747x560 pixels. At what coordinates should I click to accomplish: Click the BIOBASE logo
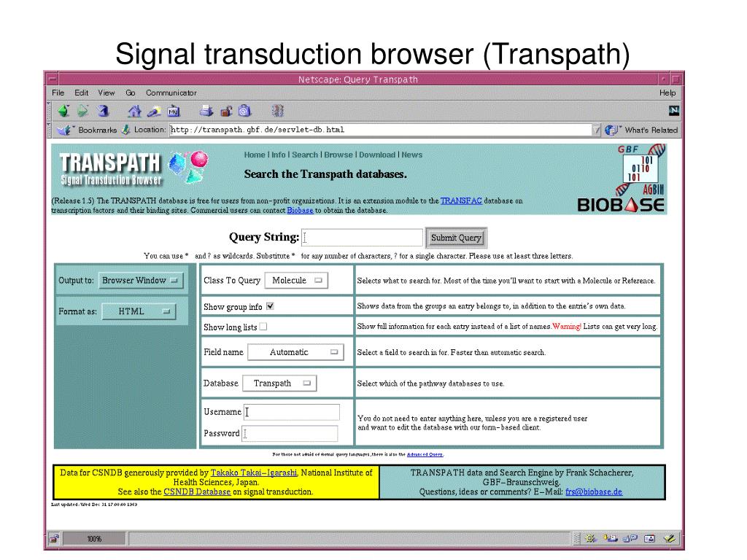621,205
